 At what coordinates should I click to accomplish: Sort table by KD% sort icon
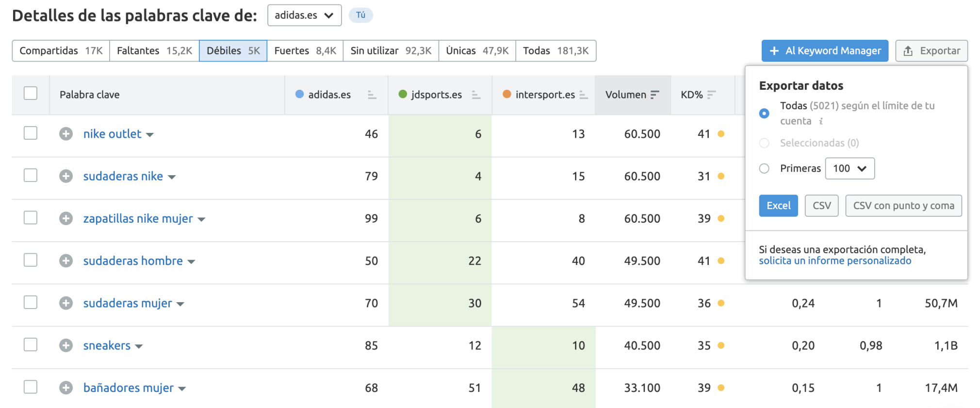tap(711, 95)
